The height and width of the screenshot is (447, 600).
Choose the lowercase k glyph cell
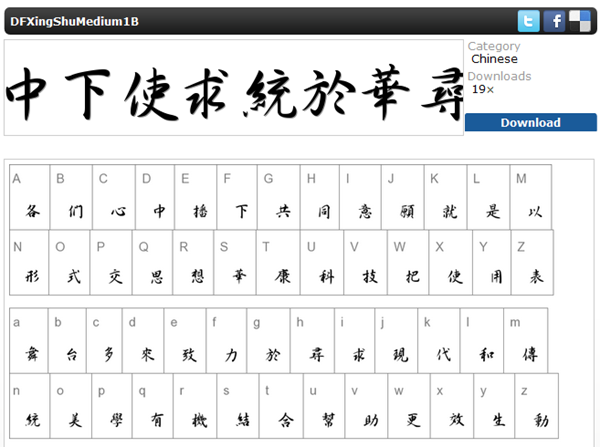pos(440,341)
